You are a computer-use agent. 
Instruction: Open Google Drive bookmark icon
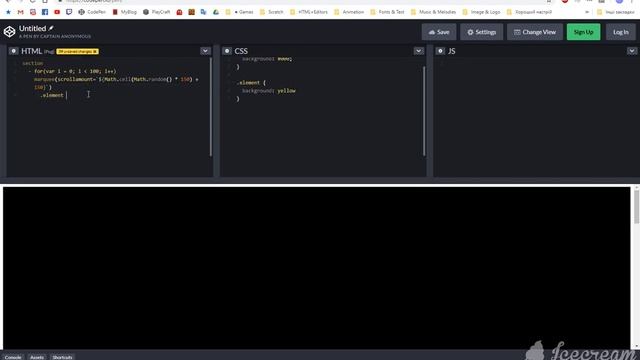(x=216, y=12)
